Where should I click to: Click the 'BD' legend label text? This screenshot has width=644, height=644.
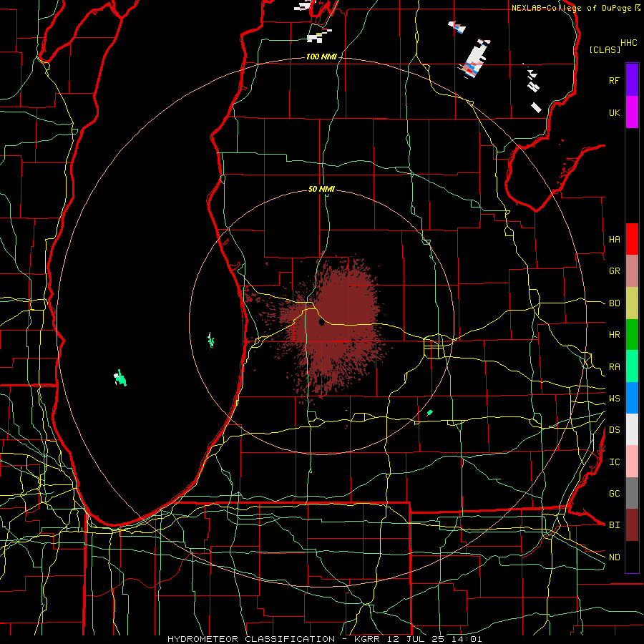click(614, 303)
